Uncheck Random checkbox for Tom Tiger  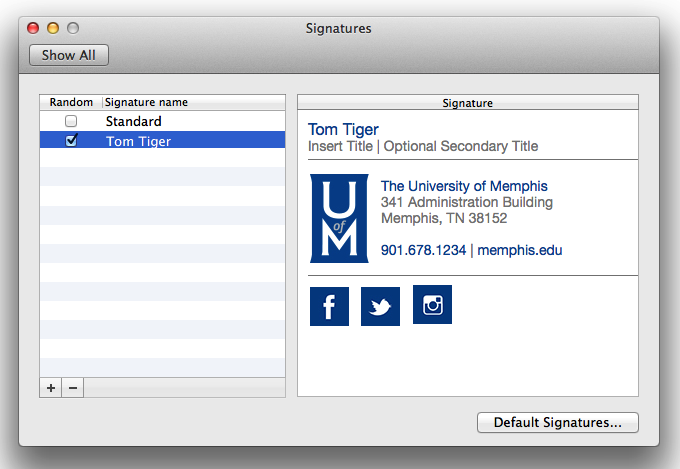71,141
